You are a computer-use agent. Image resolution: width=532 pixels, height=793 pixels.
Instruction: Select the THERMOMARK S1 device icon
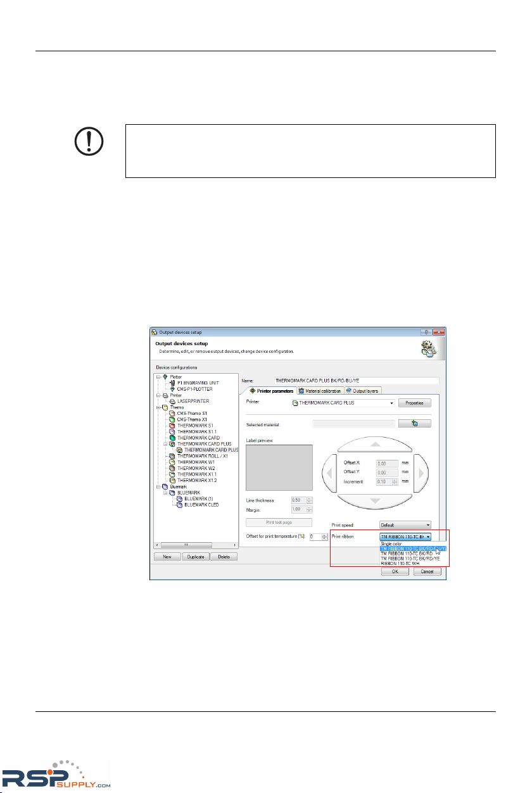[x=172, y=426]
